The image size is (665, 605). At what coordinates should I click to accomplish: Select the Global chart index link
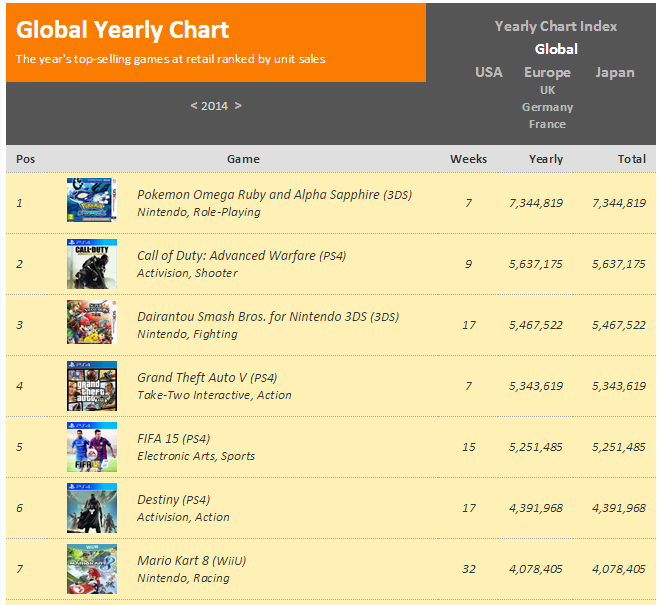tap(556, 49)
